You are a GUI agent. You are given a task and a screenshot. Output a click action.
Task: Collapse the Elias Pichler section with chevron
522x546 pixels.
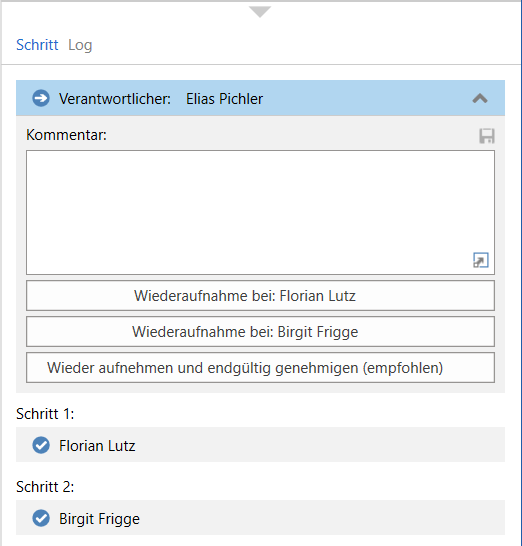(480, 99)
